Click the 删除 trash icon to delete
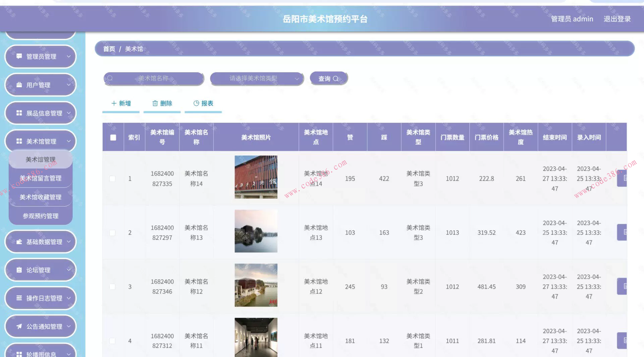 tap(155, 103)
